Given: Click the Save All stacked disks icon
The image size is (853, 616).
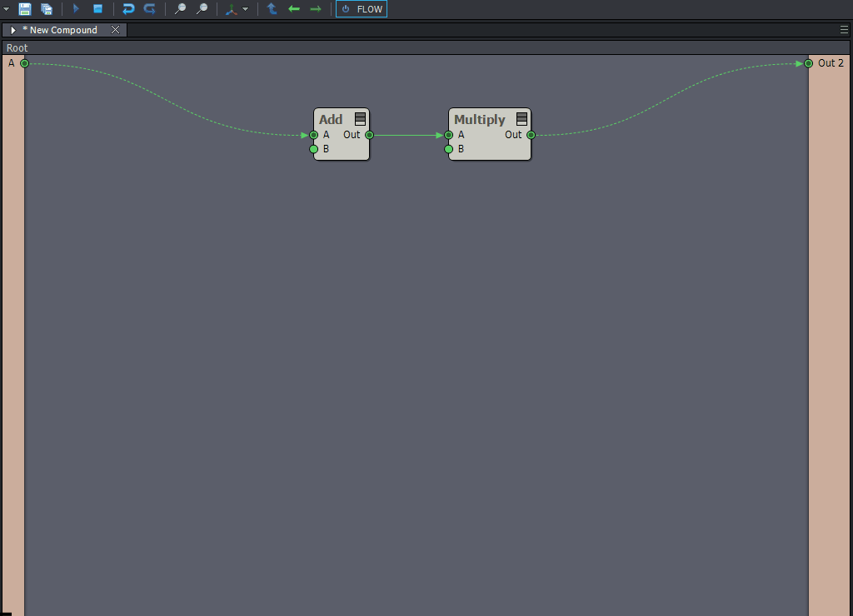Looking at the screenshot, I should (x=47, y=8).
